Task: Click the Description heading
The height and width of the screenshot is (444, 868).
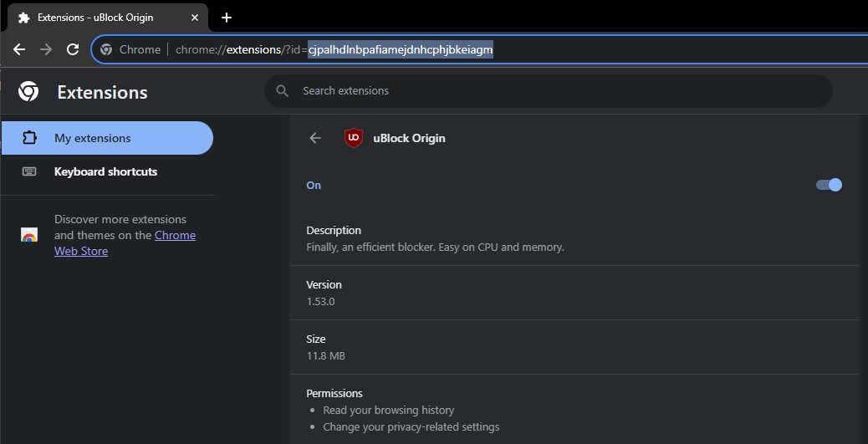Action: tap(334, 230)
